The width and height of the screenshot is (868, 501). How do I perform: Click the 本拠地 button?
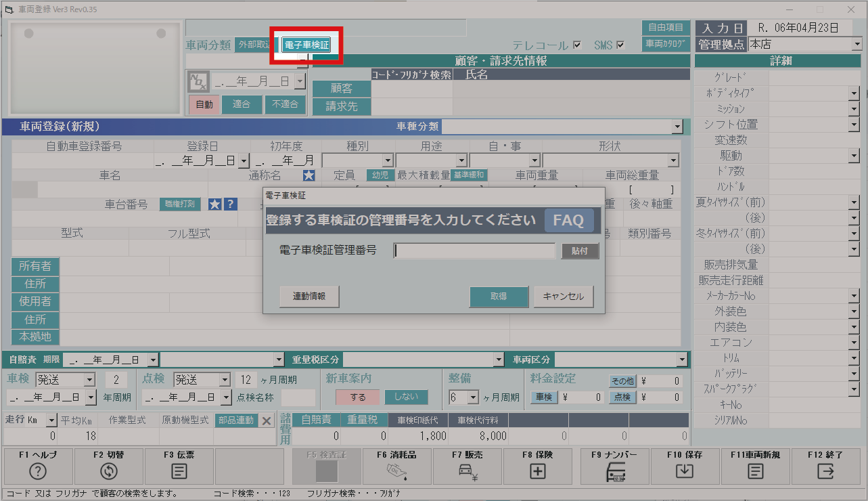(35, 336)
